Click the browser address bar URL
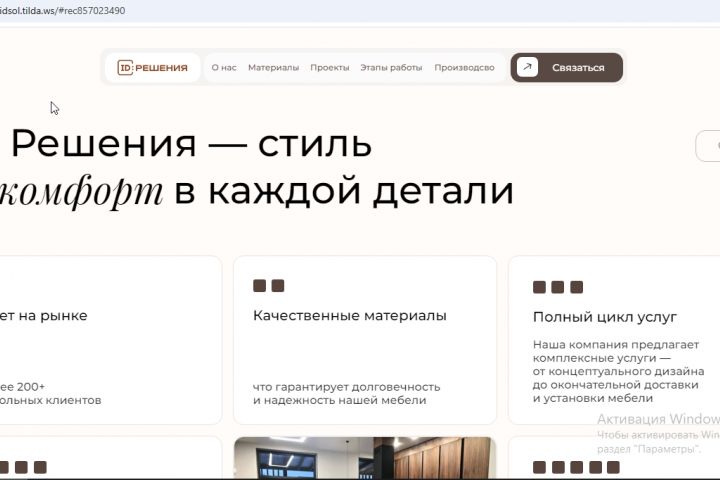 coord(62,11)
